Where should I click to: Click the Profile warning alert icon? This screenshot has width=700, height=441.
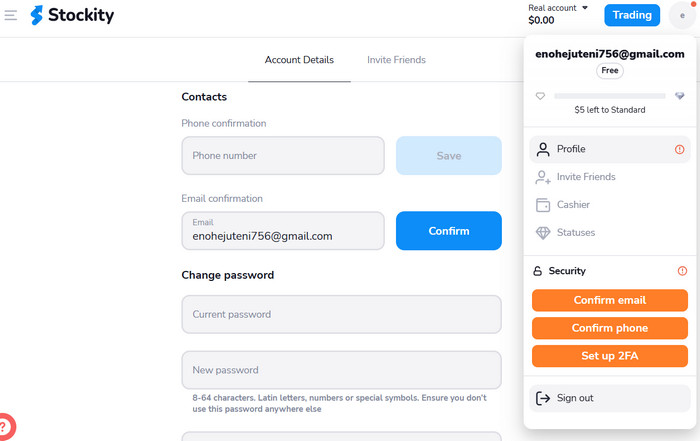pos(681,150)
